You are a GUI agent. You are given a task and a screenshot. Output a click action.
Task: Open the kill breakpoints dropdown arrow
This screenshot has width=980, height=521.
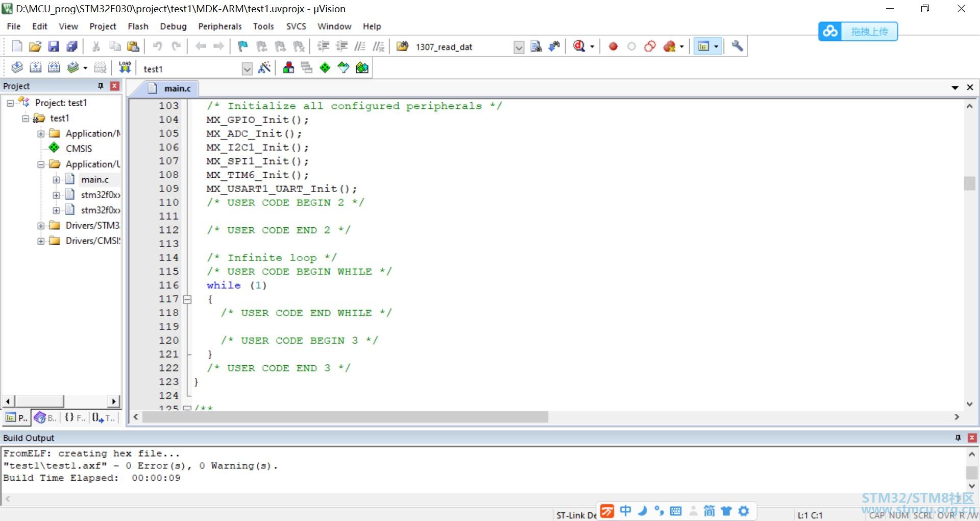pos(681,46)
